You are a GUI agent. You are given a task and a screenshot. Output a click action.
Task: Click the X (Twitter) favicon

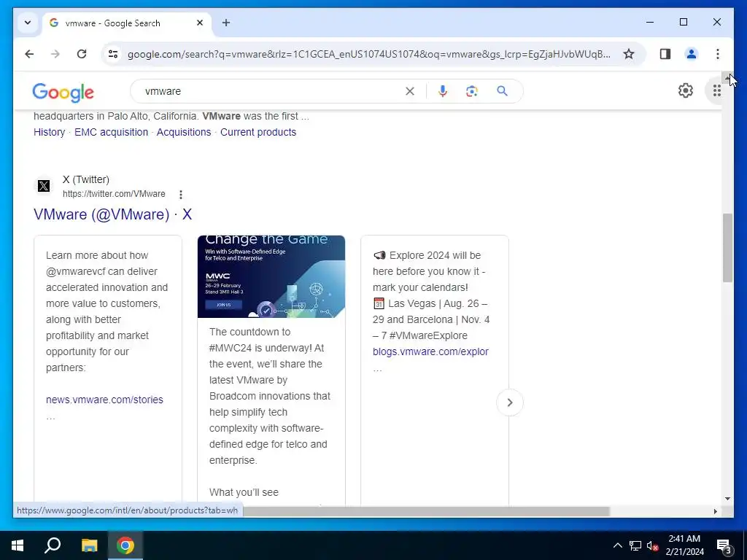pos(44,186)
